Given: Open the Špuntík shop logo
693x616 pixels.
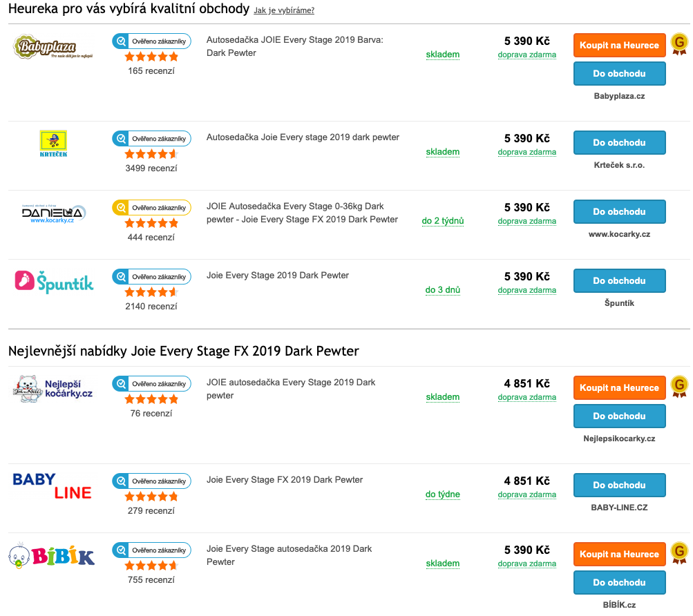Looking at the screenshot, I should (x=54, y=282).
